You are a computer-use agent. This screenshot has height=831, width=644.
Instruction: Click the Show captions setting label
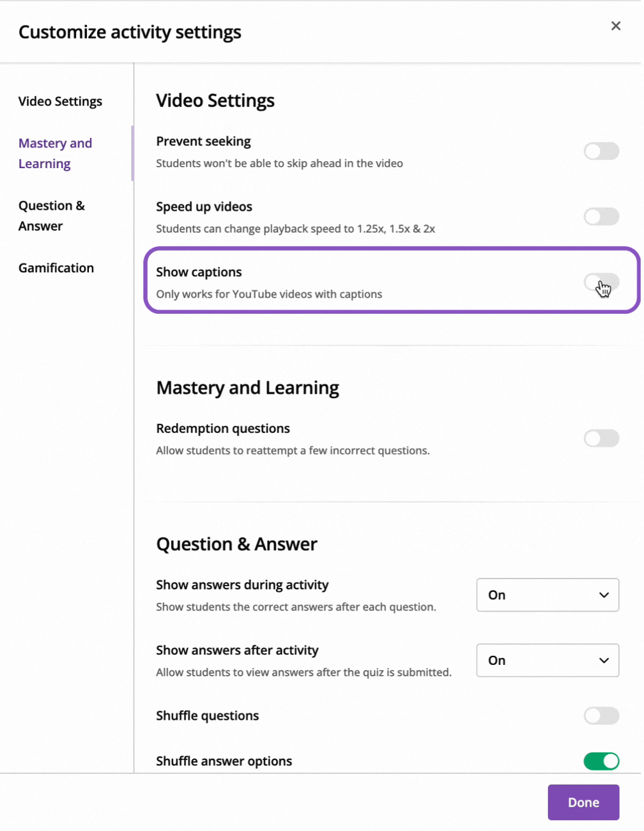point(199,272)
